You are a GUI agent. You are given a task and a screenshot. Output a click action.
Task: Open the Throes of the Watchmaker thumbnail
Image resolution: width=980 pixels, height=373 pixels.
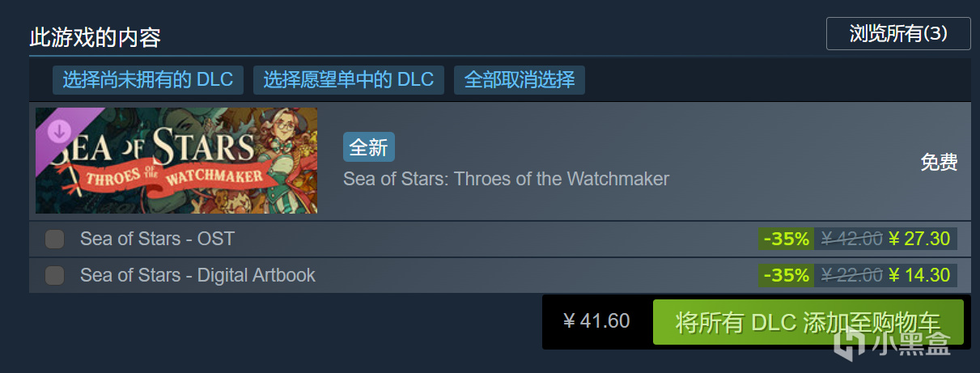tap(176, 161)
